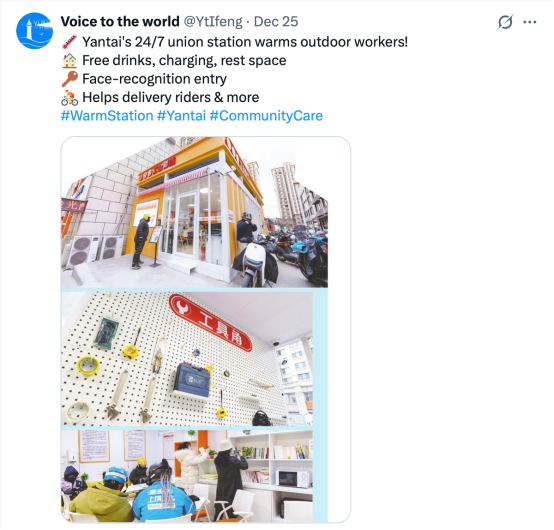Click the thermometer emoji in the tweet
554x530 pixels.
pyautogui.click(x=70, y=42)
